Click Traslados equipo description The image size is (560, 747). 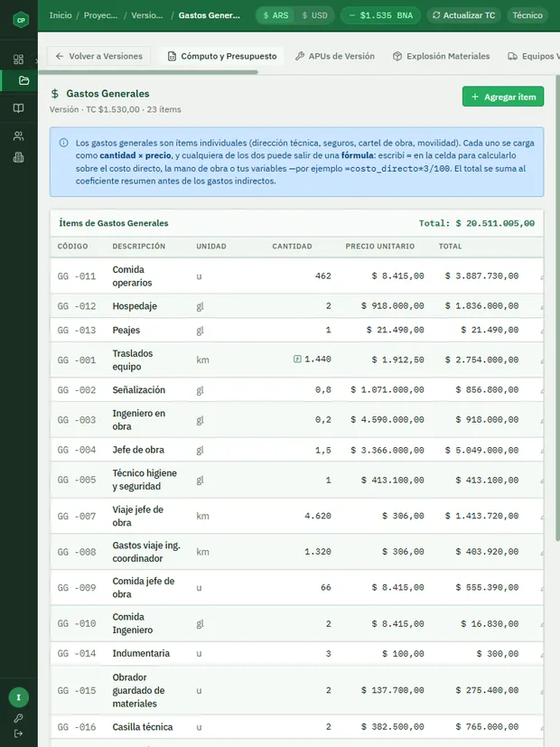[133, 359]
